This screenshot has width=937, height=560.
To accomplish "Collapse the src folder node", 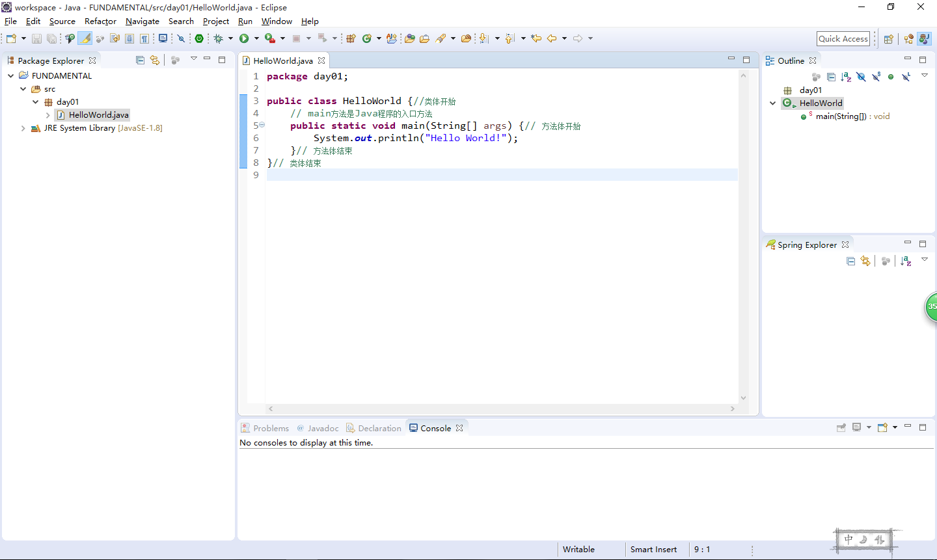I will tap(23, 89).
